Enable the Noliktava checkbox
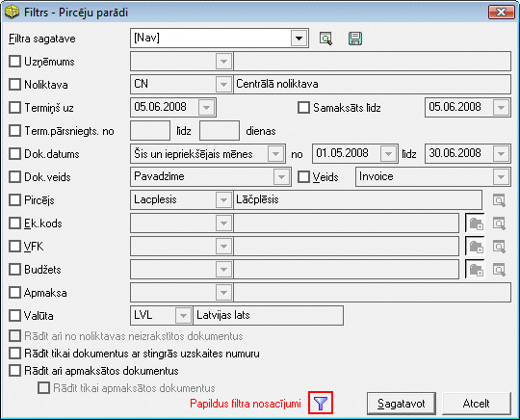 pyautogui.click(x=14, y=84)
